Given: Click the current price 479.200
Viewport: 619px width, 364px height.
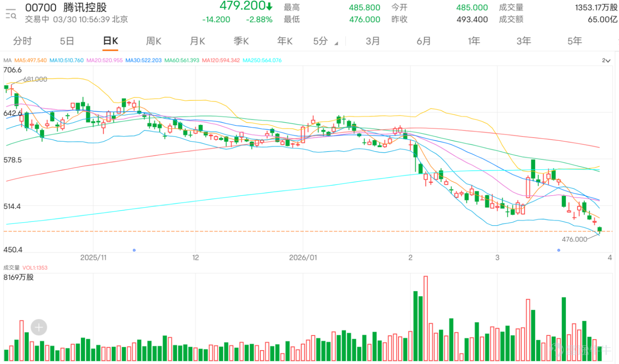Looking at the screenshot, I should (243, 6).
